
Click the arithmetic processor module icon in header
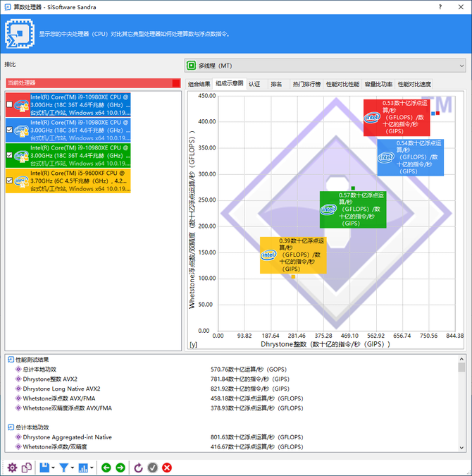click(20, 34)
